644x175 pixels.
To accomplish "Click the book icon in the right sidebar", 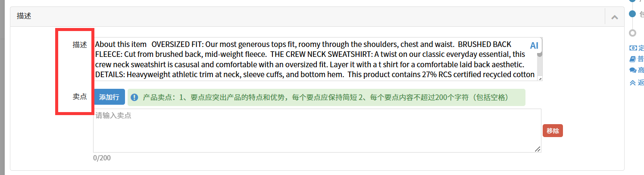I will pos(632,59).
